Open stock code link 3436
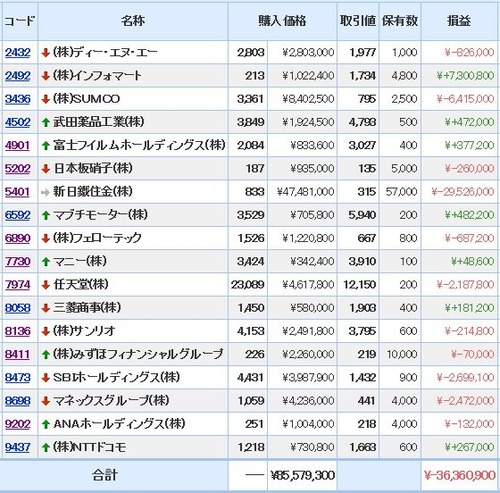Screen dimensions: 500x493 click(17, 99)
